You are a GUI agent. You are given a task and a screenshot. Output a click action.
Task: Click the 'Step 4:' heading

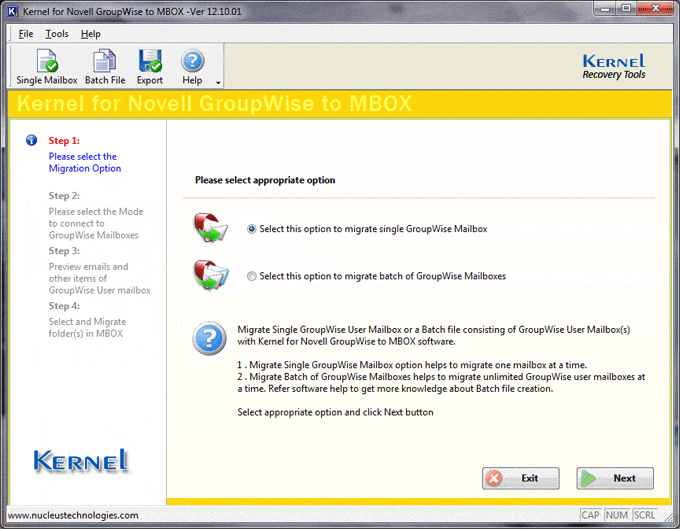[x=64, y=306]
